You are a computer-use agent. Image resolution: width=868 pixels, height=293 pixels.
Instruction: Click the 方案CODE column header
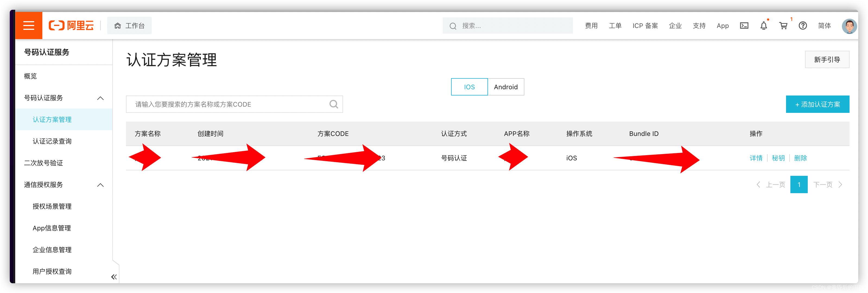tap(333, 134)
